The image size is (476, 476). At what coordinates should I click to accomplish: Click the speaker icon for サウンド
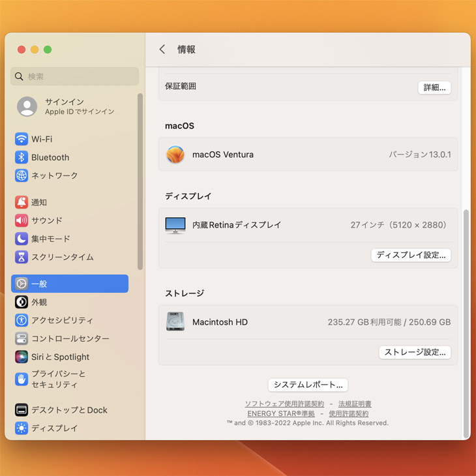coord(22,220)
